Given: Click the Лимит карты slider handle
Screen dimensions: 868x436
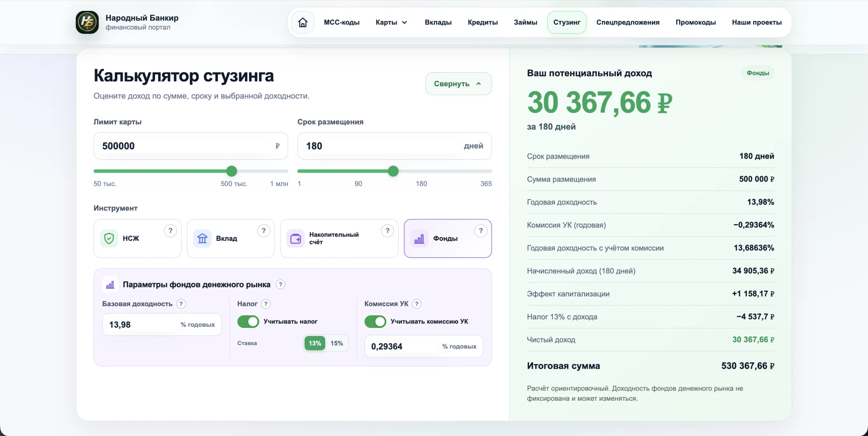Looking at the screenshot, I should pos(231,171).
